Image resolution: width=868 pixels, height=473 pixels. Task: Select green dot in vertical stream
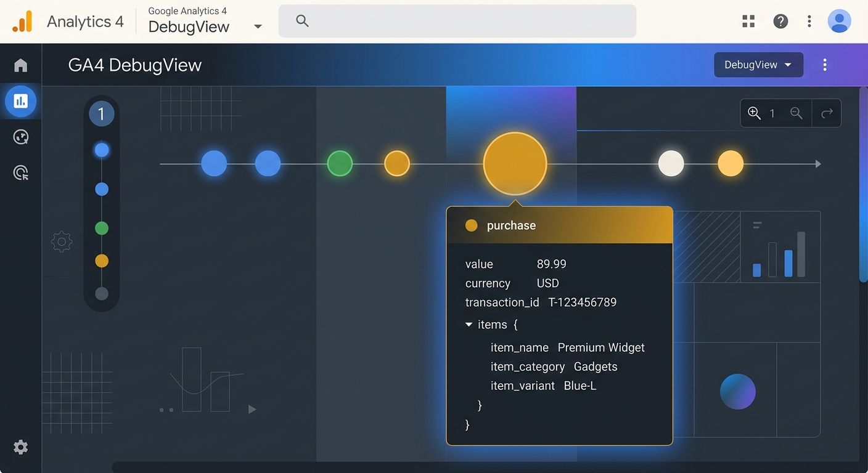pyautogui.click(x=102, y=228)
